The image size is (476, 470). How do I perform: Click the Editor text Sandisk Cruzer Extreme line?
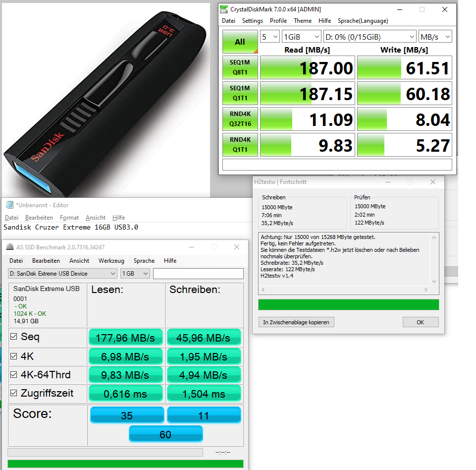pyautogui.click(x=71, y=227)
